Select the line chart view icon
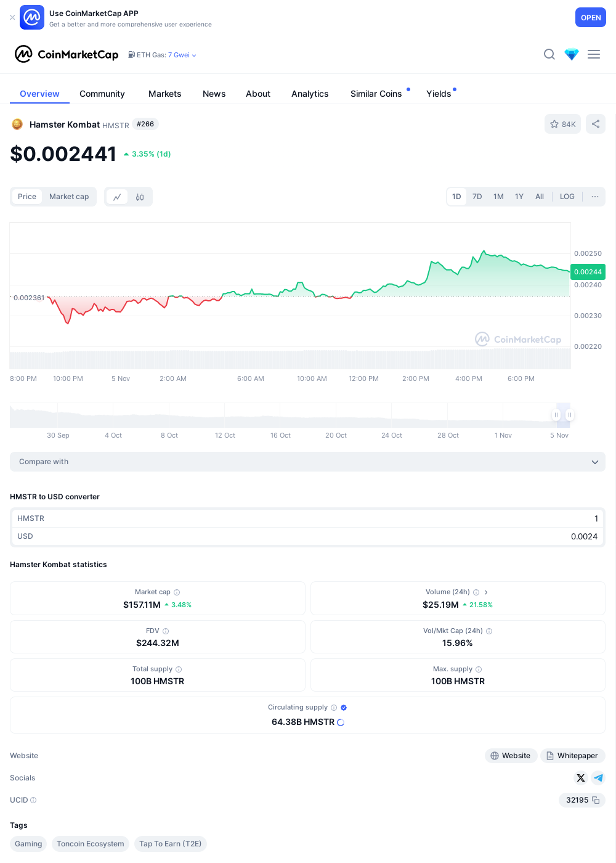This screenshot has height=863, width=616. 117,197
